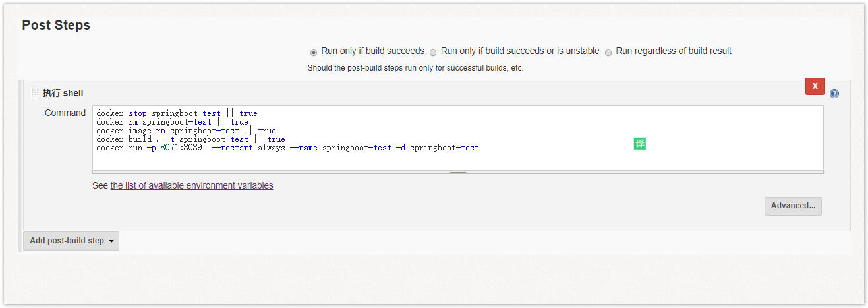Place cursor on the docker image rm line
This screenshot has height=308, width=868.
tap(186, 131)
